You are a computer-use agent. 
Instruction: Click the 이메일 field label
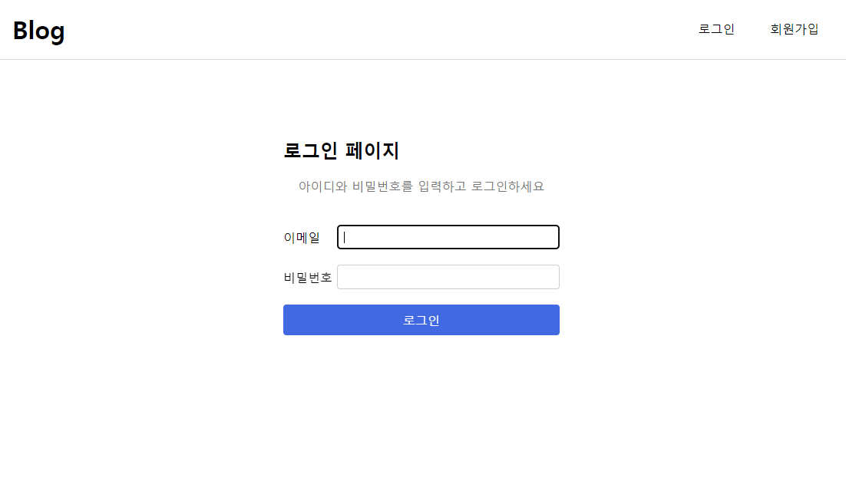pyautogui.click(x=301, y=237)
